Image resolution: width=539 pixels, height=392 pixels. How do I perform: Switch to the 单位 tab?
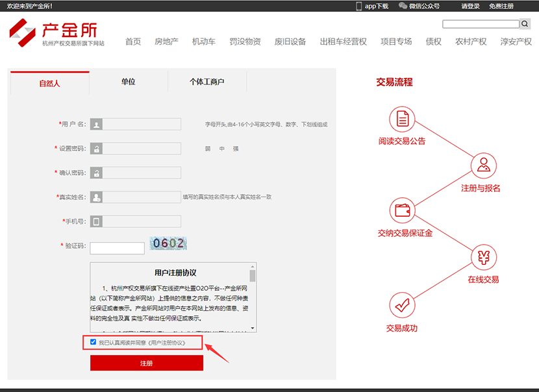128,82
